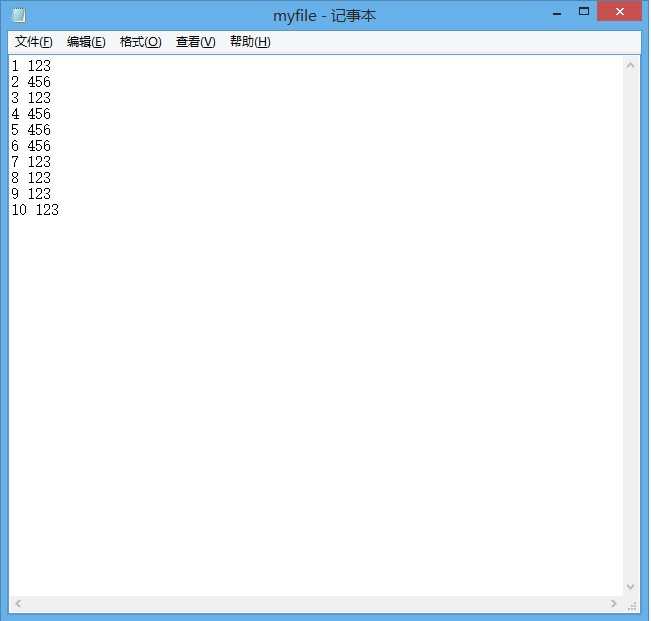Place cursor in line "7 123"
Viewport: 651px width, 621px height.
click(x=31, y=162)
